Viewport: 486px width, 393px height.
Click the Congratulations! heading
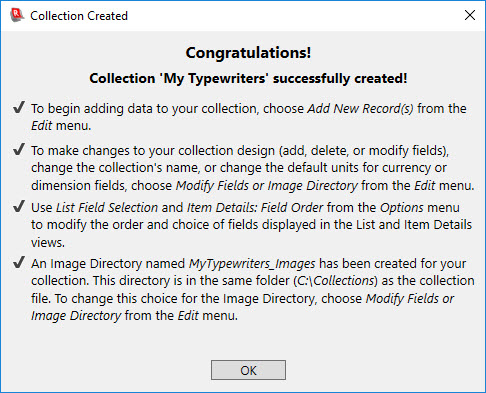tap(248, 53)
